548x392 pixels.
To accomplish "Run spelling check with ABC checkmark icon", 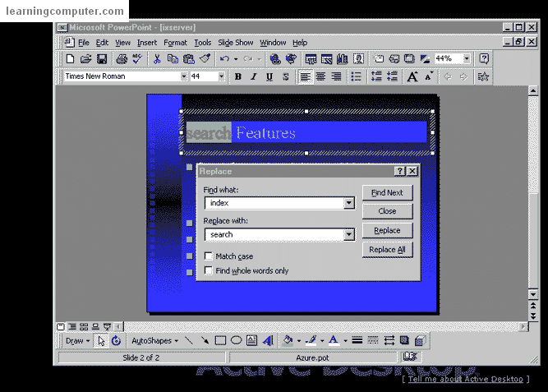I will click(x=137, y=58).
